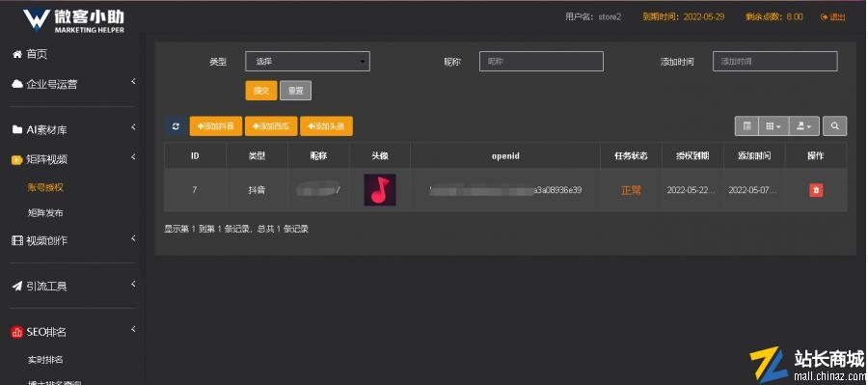The height and width of the screenshot is (385, 868).
Task: Select 实时排名 submenu item
Action: [x=45, y=360]
